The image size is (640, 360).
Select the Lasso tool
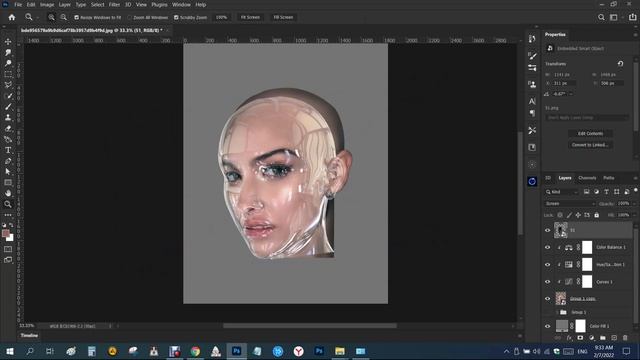click(8, 85)
